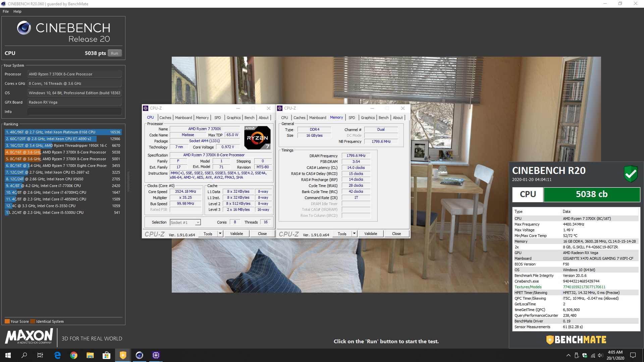
Task: Launch Microsoft Edge from the taskbar
Action: (57, 355)
